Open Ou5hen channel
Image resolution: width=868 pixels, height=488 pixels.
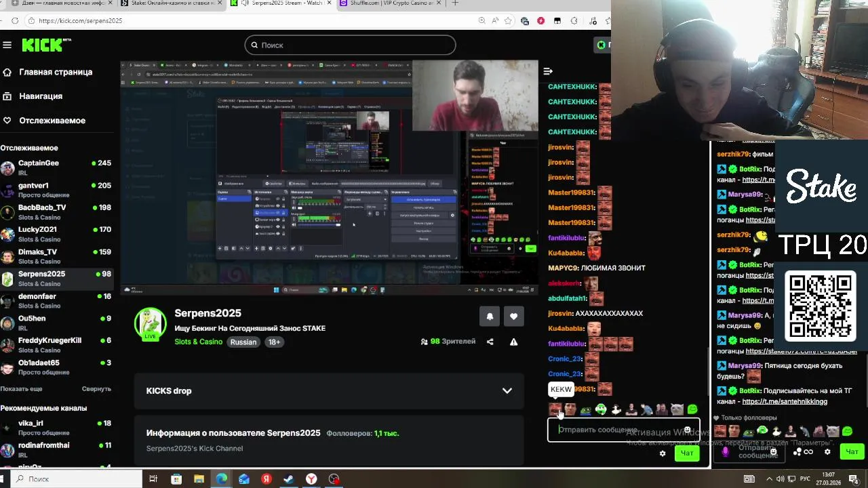point(56,323)
